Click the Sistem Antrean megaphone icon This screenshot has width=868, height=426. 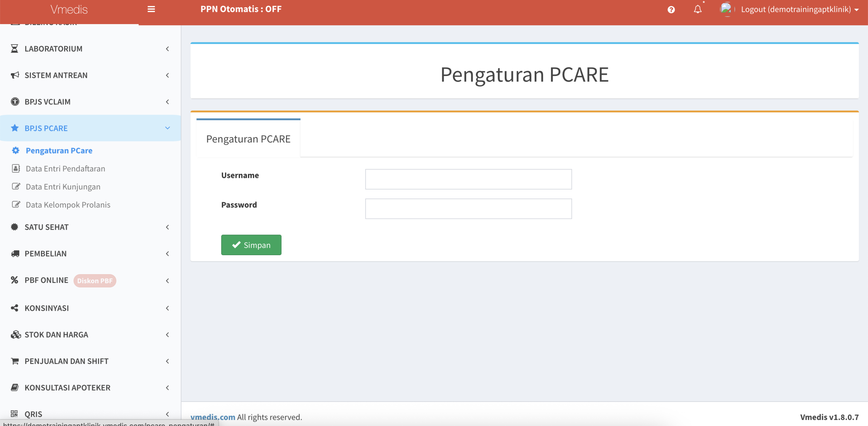(15, 75)
